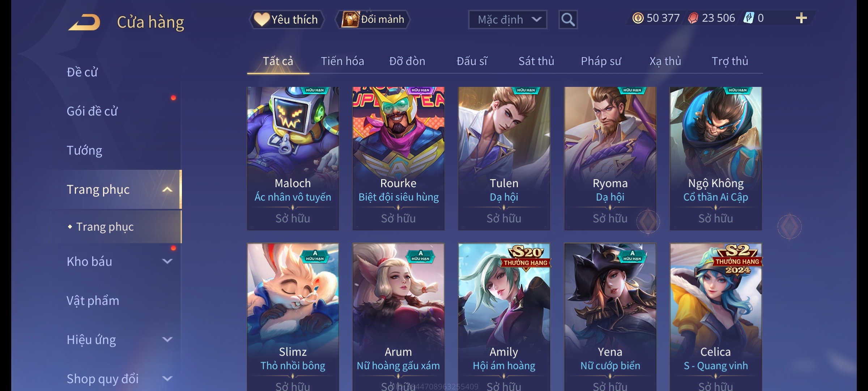Open the Amily Hội ám hoàng skin card

[504, 317]
